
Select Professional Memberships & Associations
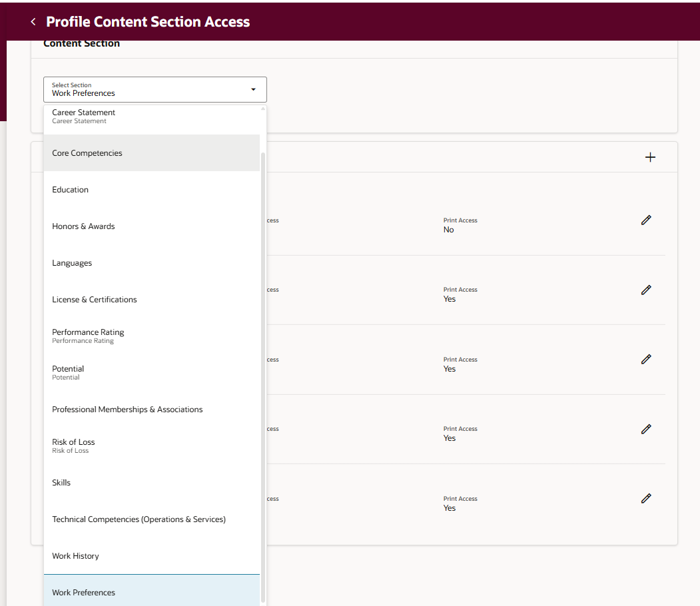tap(127, 410)
